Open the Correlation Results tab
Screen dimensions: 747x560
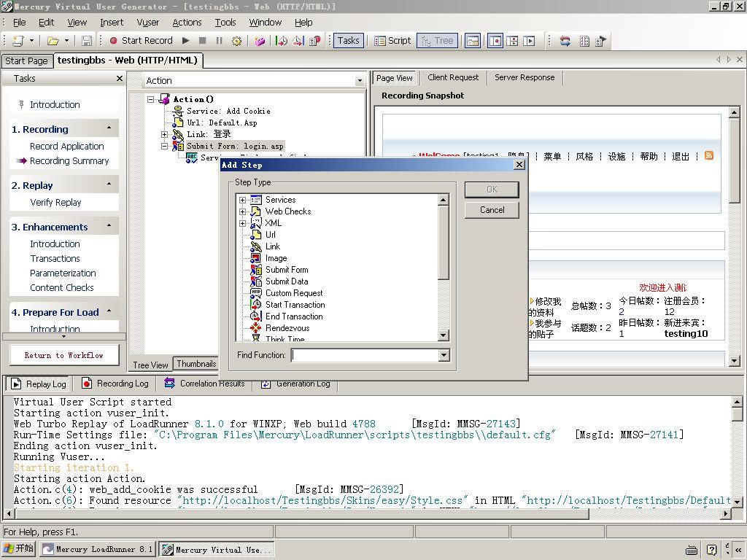205,384
